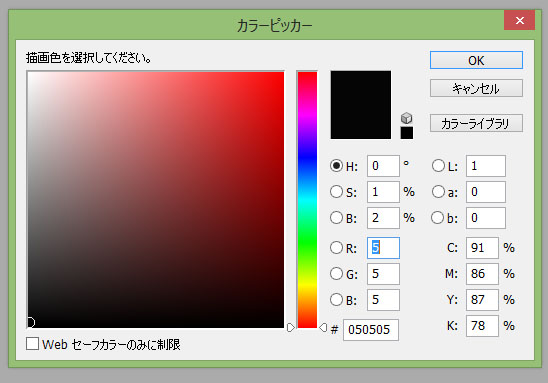Select the H hue radio button

coord(336,166)
